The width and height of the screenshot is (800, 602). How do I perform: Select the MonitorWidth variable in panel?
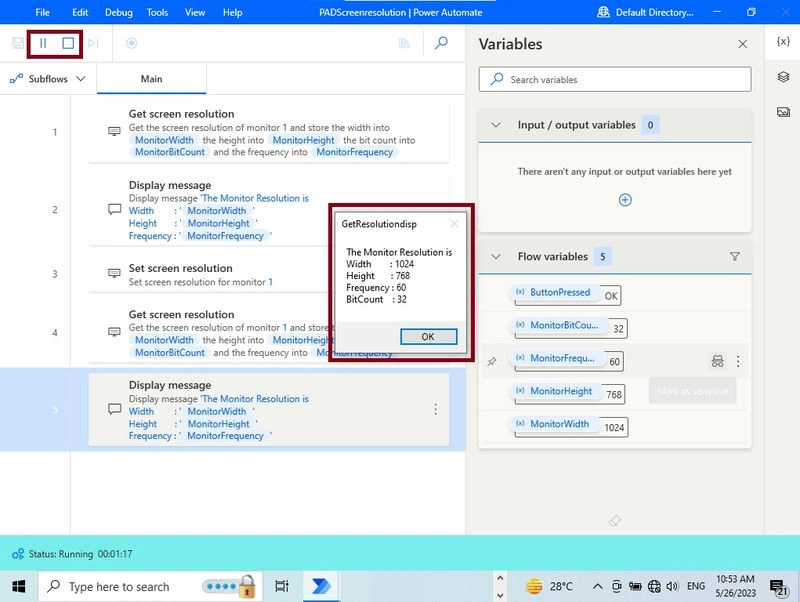555,424
